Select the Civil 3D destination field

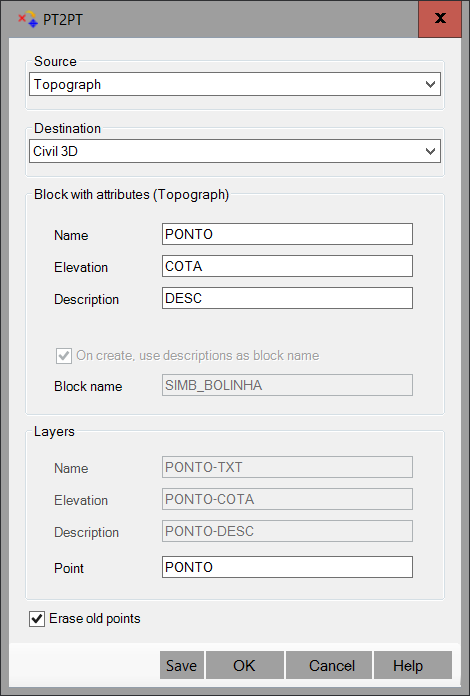pos(235,151)
